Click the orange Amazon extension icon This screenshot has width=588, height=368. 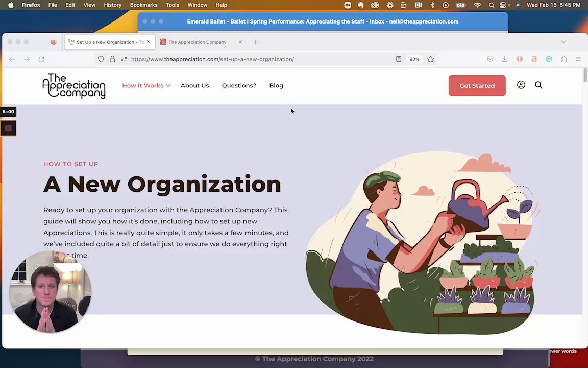[534, 59]
